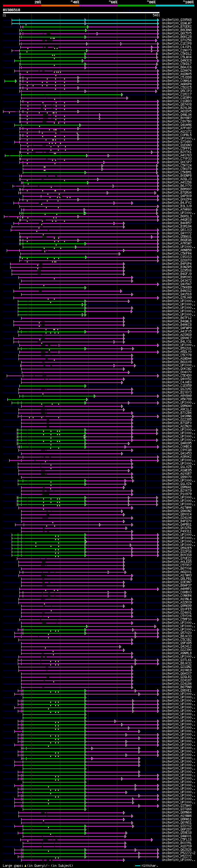This screenshot has width=197, height=868.
Task: Select UniRef100_C5KD17 label
Action: click(x=176, y=64)
